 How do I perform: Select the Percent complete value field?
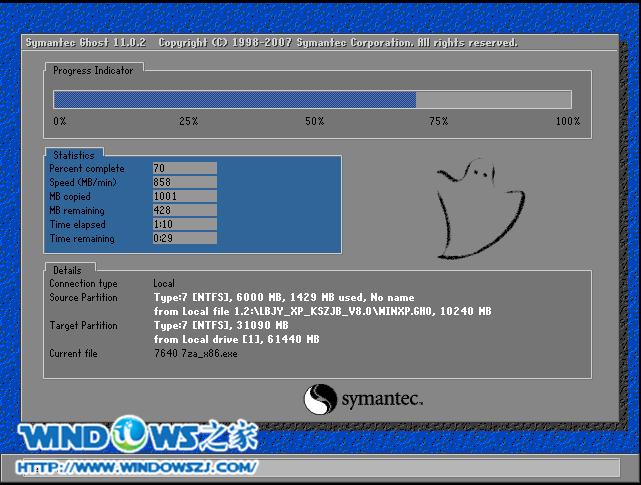[184, 168]
